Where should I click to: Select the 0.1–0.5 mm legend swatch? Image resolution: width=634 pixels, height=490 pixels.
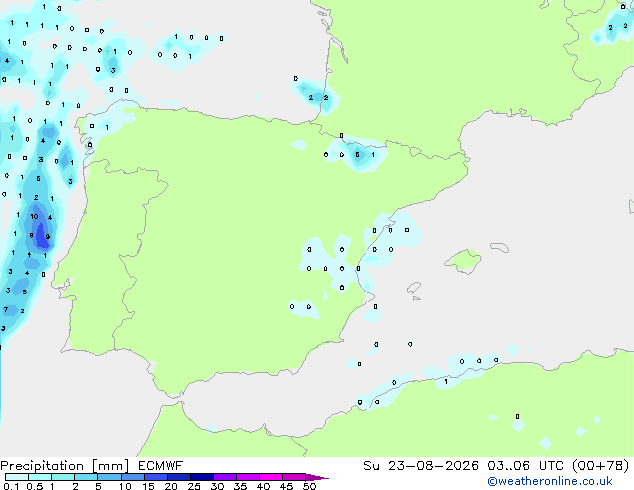[17, 477]
